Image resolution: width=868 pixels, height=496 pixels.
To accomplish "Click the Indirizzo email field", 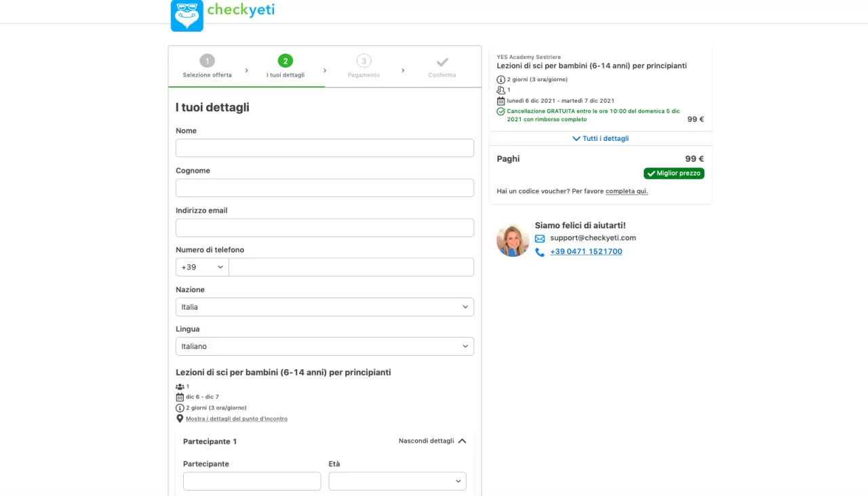I will pyautogui.click(x=325, y=228).
